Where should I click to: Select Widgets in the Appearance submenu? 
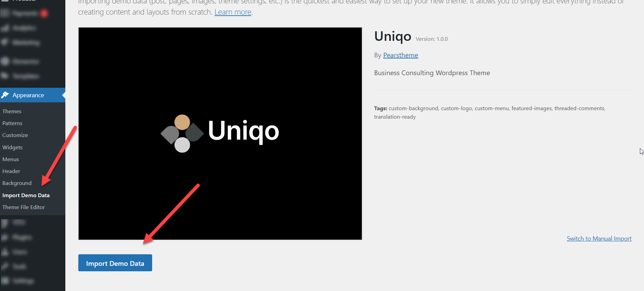click(x=13, y=148)
